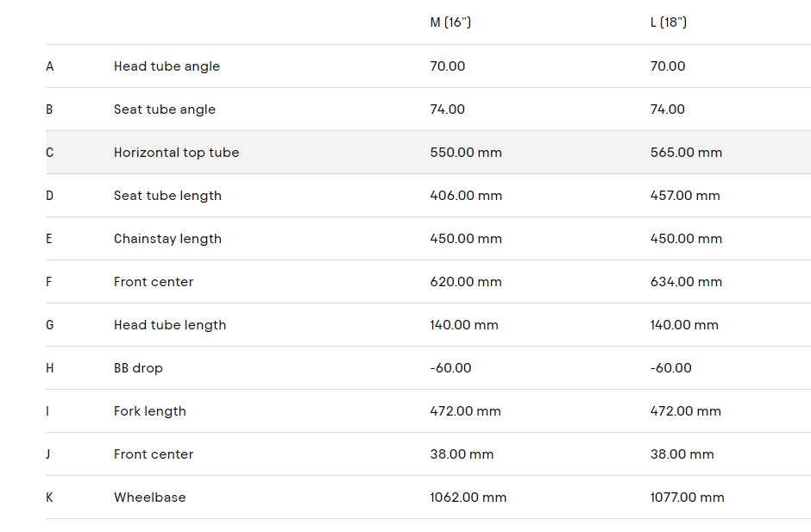Click the highlighted "Horizontal top tube" label
Image resolution: width=811 pixels, height=532 pixels.
coord(176,153)
